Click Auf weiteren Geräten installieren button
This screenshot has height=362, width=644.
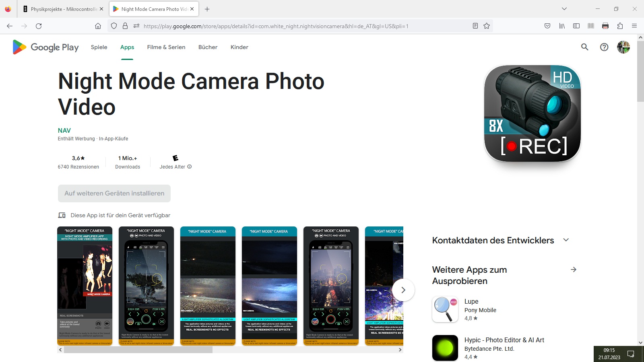click(x=114, y=193)
